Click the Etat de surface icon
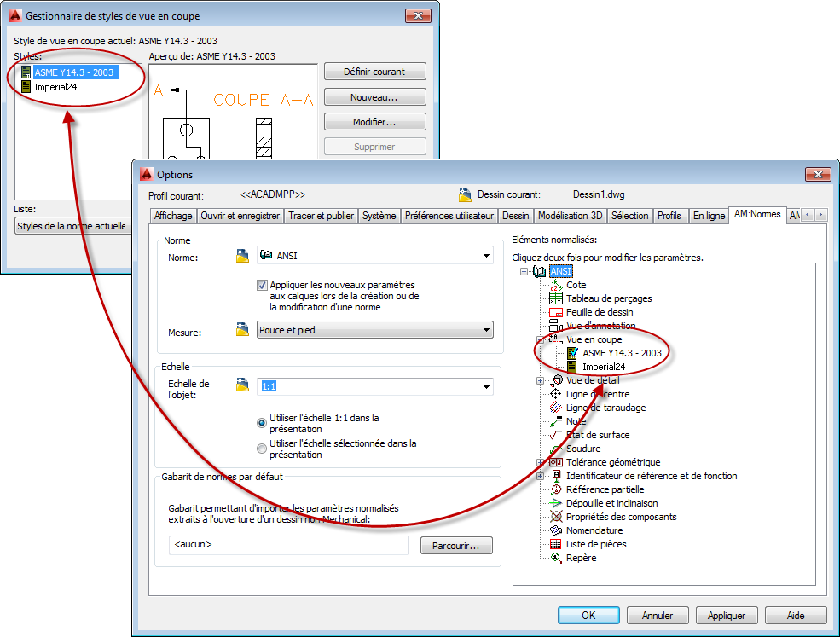This screenshot has width=840, height=637. click(556, 435)
